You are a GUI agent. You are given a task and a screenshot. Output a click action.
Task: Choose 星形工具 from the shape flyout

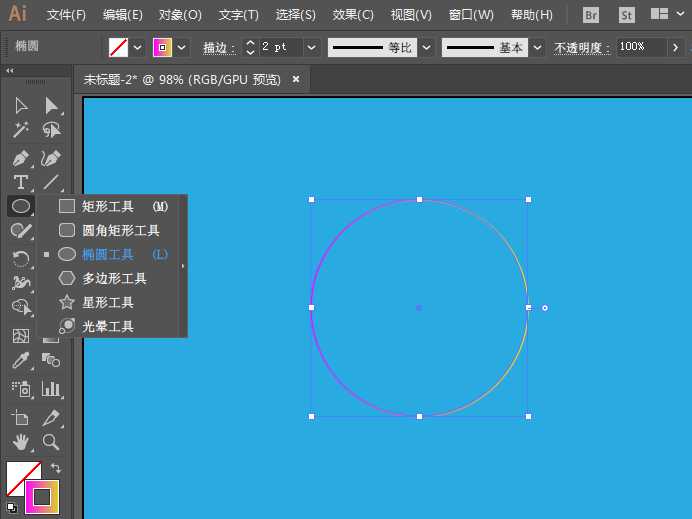(x=108, y=302)
